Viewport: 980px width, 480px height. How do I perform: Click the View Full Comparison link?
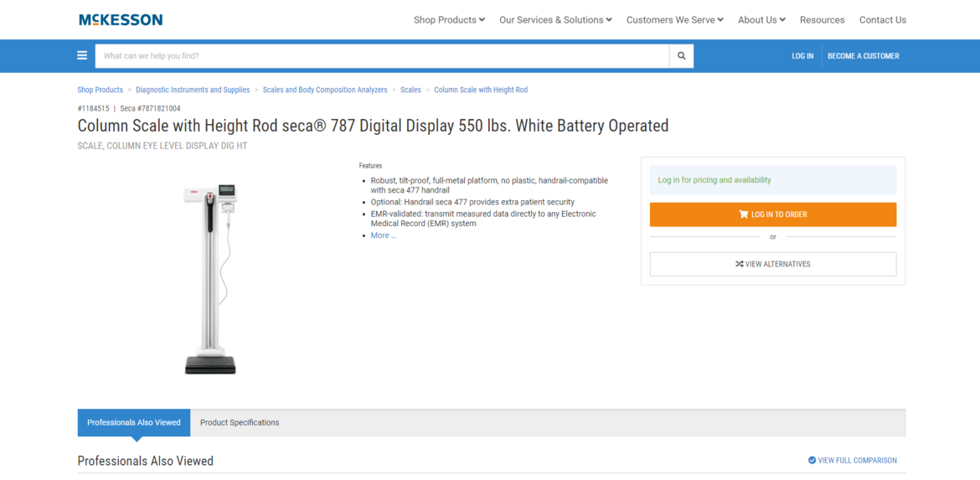pos(853,460)
